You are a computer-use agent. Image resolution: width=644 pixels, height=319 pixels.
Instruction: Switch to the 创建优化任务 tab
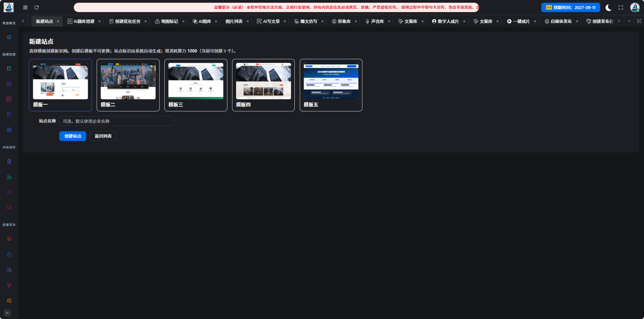pos(125,21)
